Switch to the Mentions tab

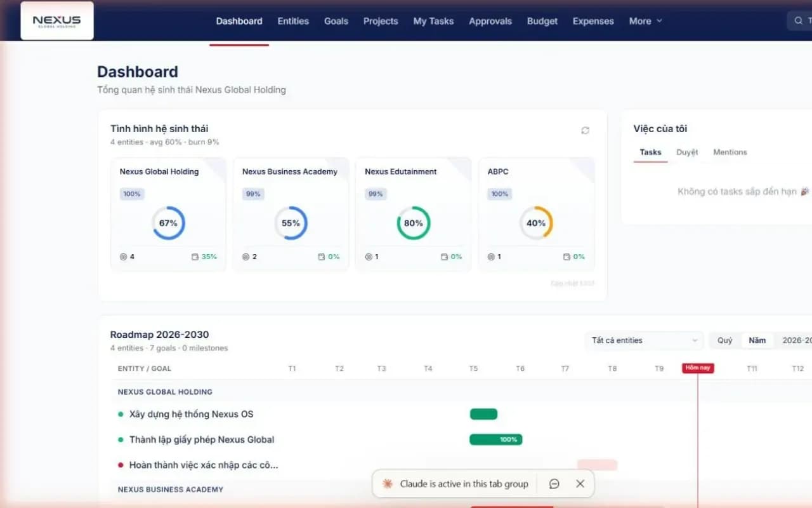[x=730, y=152]
